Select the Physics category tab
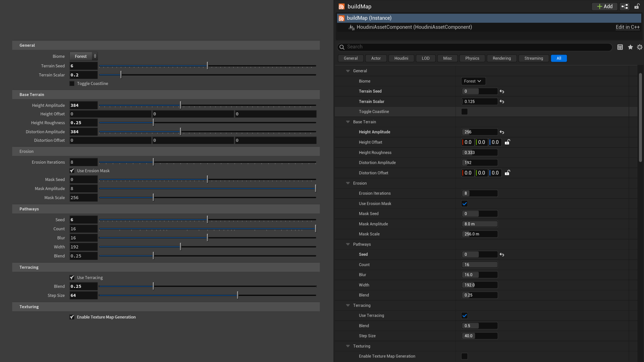The image size is (644, 362). point(472,58)
